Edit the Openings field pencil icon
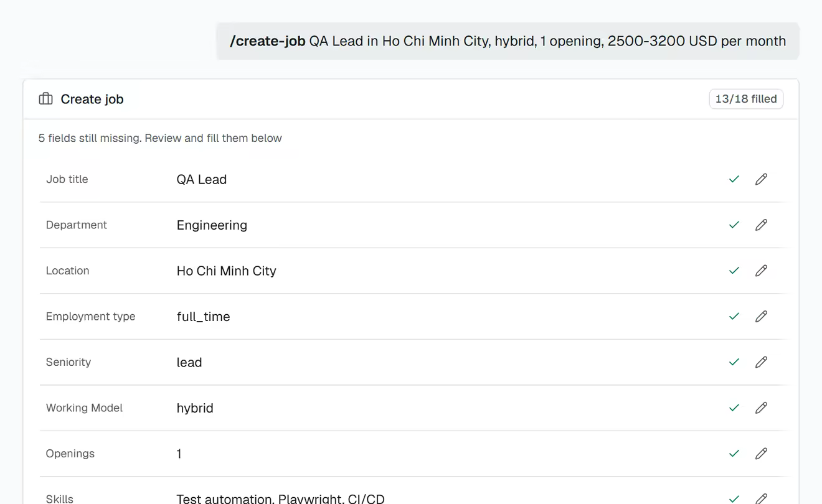 761,454
